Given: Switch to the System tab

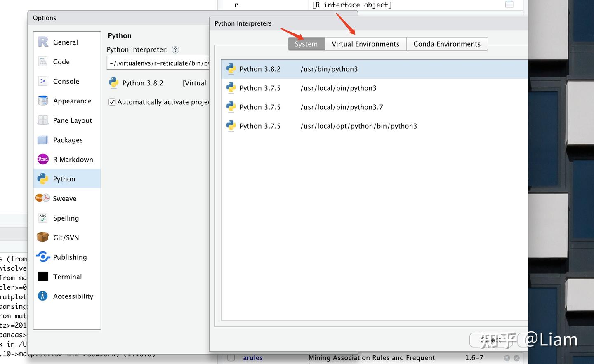Looking at the screenshot, I should tap(306, 44).
